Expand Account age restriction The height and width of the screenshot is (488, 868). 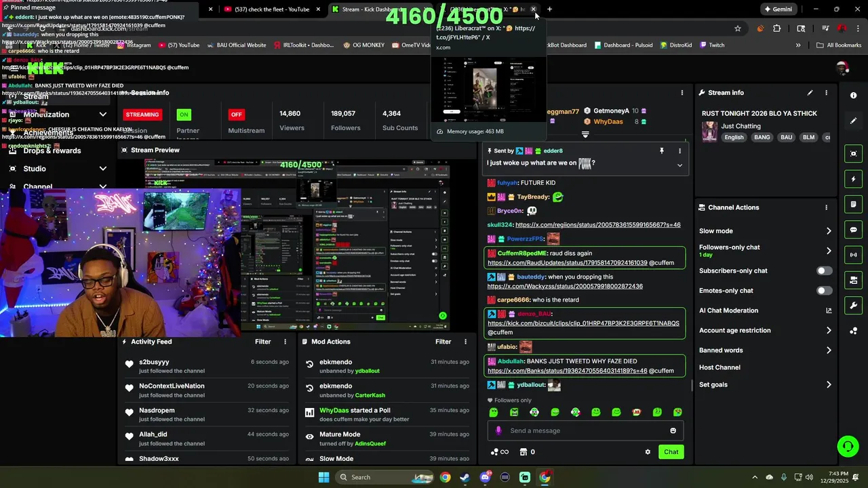pyautogui.click(x=829, y=331)
